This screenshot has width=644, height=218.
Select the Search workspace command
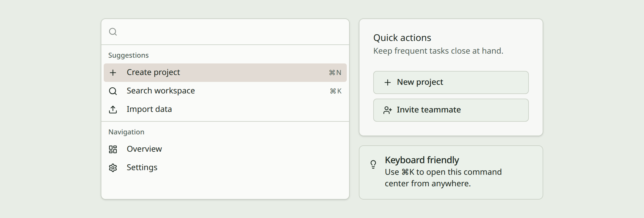[x=225, y=91]
